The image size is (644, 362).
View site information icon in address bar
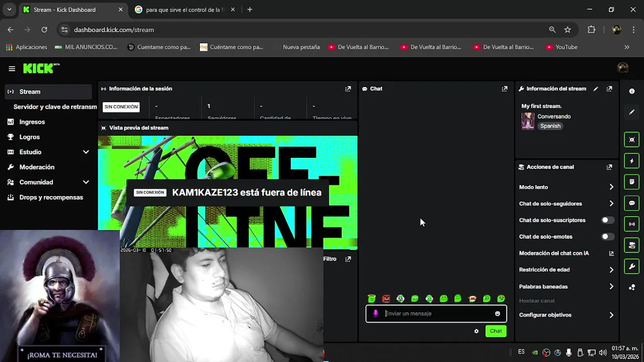(x=64, y=30)
